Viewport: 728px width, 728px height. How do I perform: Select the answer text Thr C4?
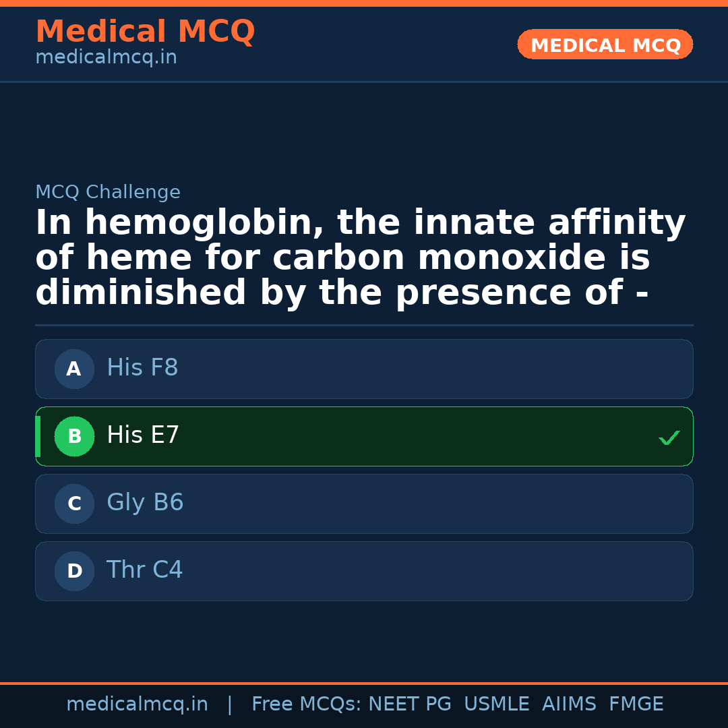point(144,570)
